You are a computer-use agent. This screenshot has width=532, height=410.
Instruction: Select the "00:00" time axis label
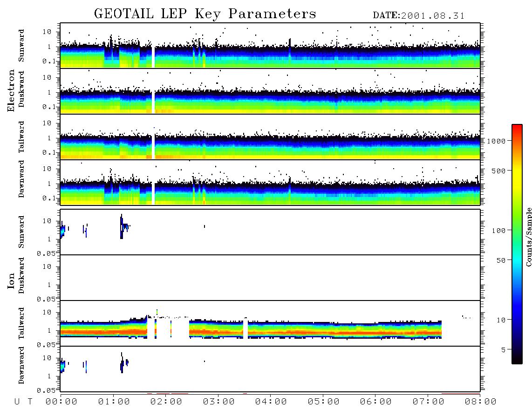point(61,402)
